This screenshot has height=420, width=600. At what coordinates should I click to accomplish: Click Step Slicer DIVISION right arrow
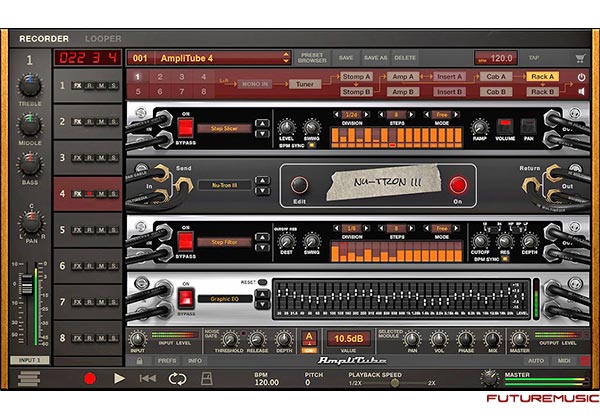point(367,114)
